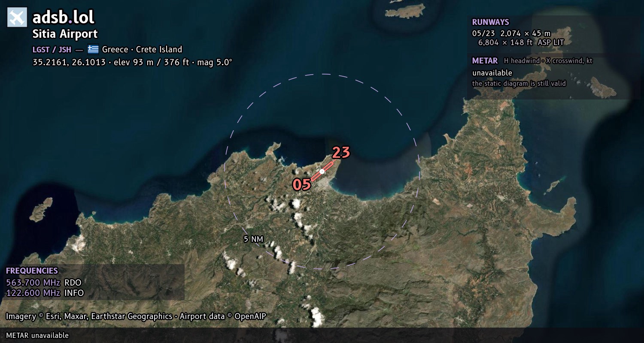Click the METAR panel heading
Screen dimensions: 644x343
485,61
